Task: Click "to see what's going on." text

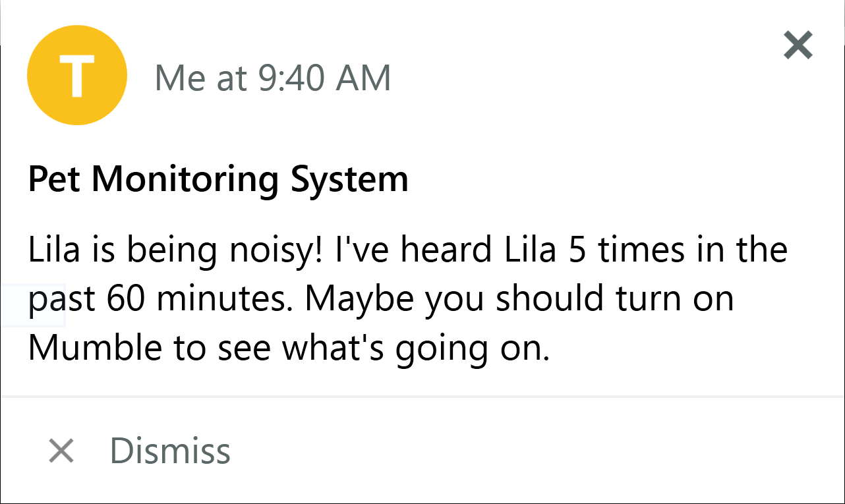Action: pyautogui.click(x=361, y=347)
